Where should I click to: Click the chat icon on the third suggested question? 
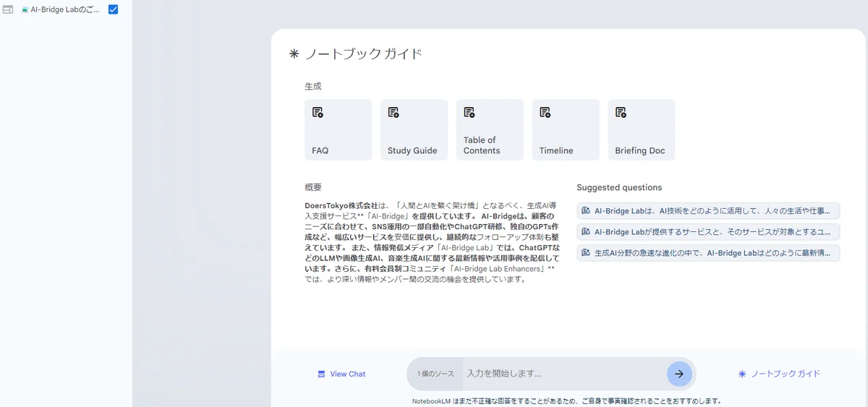point(586,253)
